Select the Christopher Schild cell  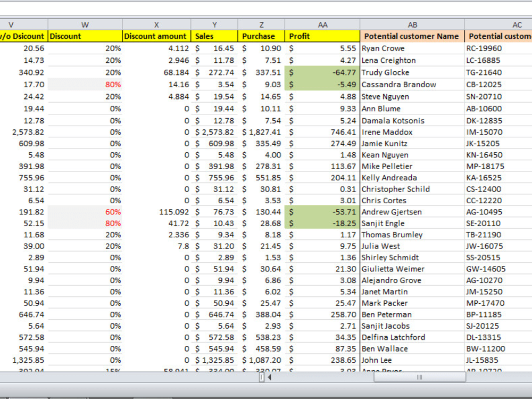[x=412, y=189]
